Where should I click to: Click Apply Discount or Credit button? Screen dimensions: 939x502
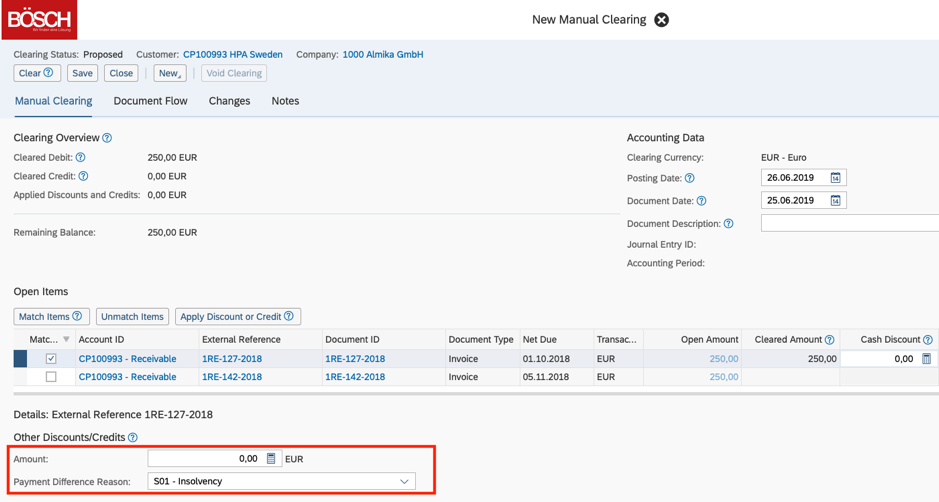pos(238,317)
